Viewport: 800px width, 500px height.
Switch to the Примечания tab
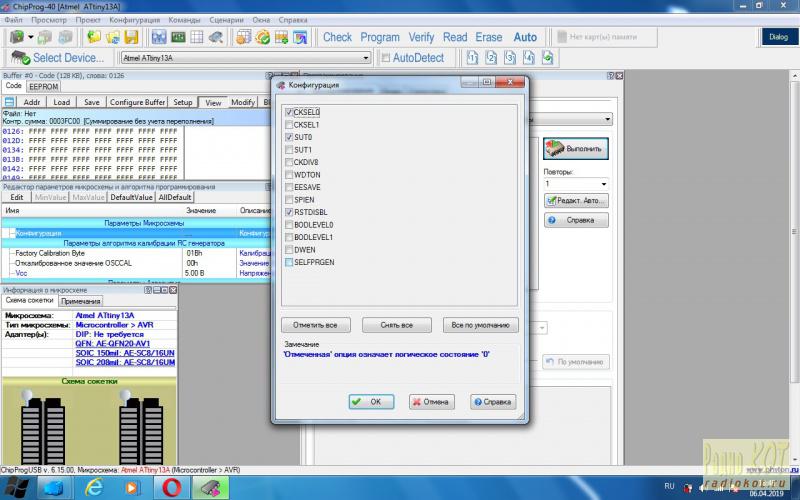[81, 301]
